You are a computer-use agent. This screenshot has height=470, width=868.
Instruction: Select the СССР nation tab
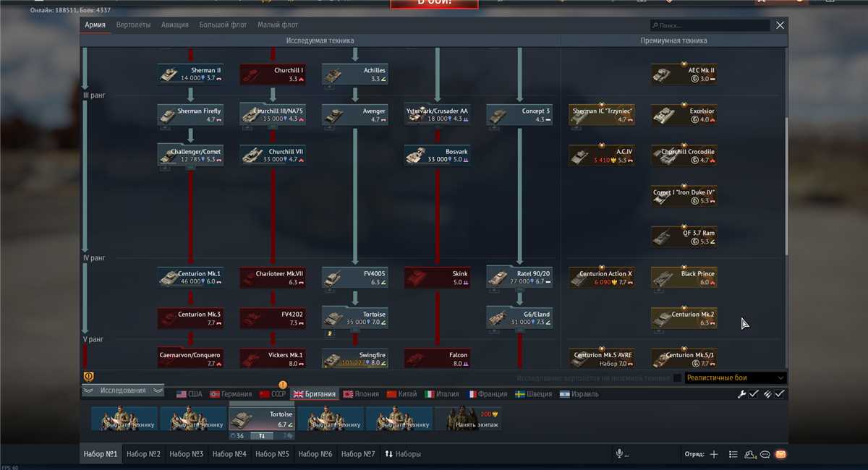273,394
